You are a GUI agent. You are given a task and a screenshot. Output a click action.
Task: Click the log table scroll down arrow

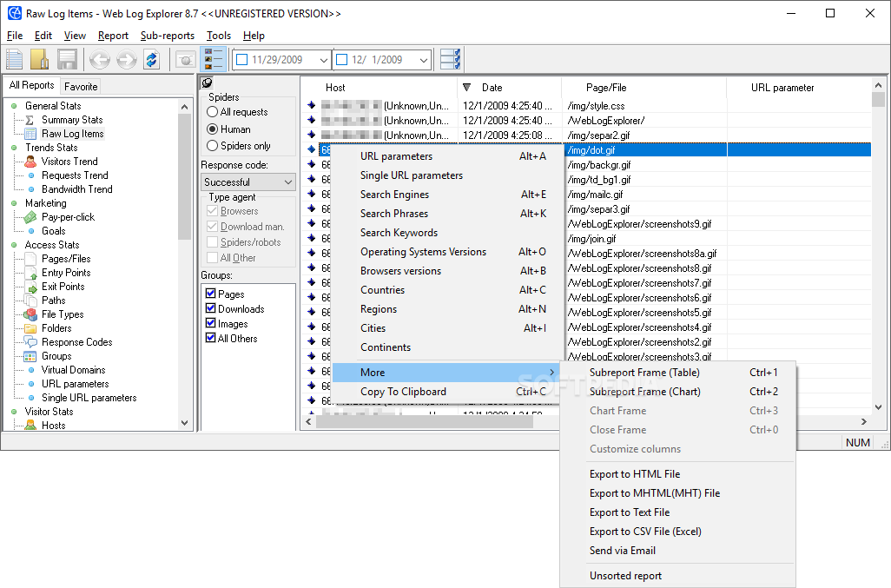(879, 406)
